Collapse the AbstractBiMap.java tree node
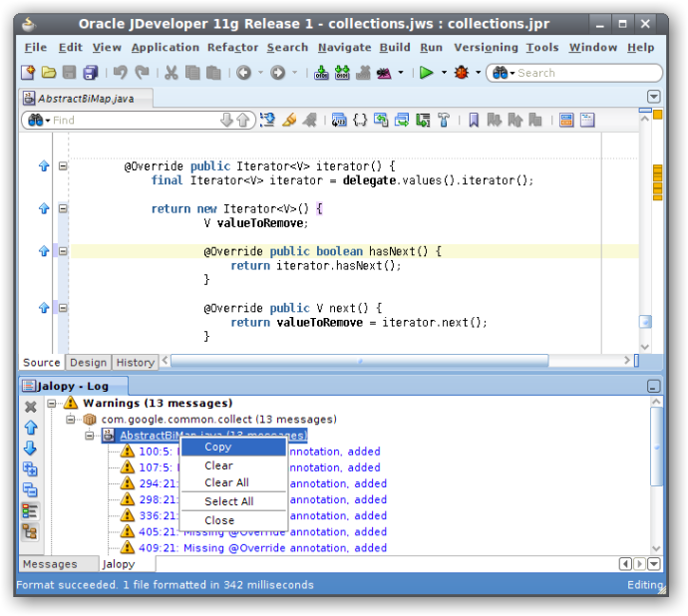 coord(90,436)
